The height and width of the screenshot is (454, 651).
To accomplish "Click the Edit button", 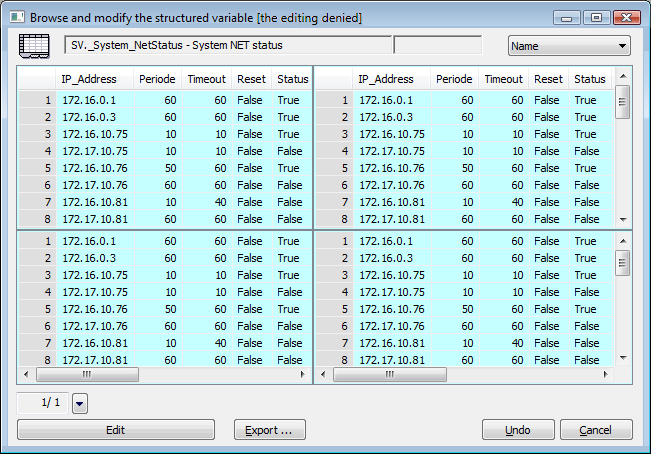I will coord(116,430).
